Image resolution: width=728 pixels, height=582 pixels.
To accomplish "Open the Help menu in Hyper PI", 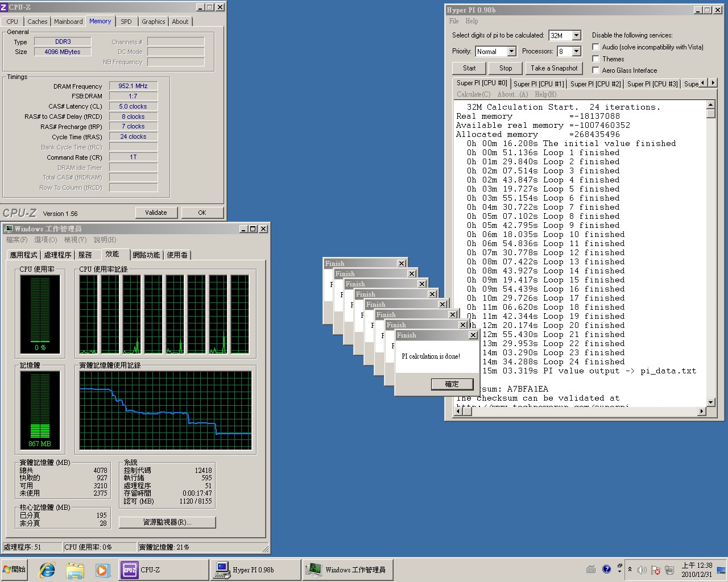I will pyautogui.click(x=471, y=21).
